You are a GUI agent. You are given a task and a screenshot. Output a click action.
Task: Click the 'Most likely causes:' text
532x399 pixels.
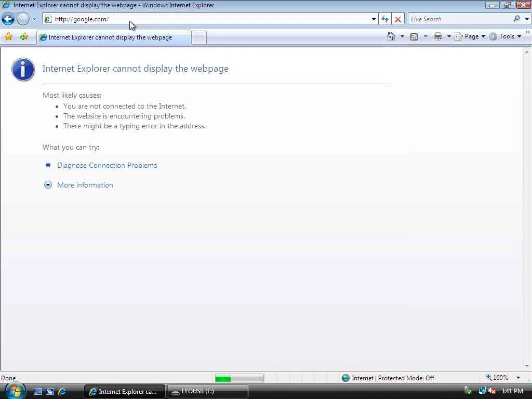tap(72, 96)
